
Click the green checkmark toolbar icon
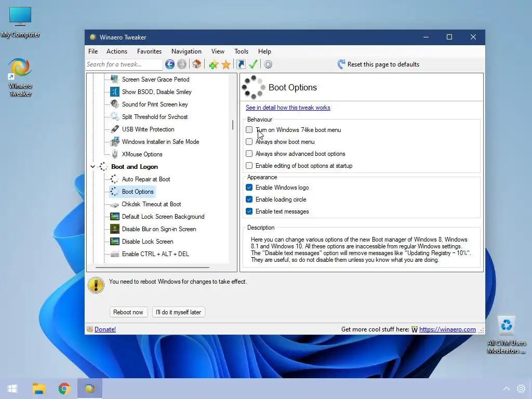coord(253,64)
